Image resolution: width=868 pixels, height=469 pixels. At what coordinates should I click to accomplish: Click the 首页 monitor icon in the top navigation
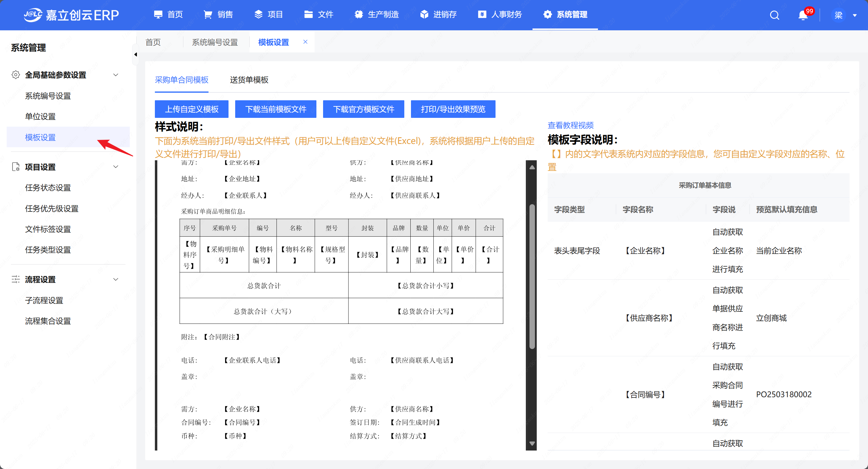(x=158, y=15)
